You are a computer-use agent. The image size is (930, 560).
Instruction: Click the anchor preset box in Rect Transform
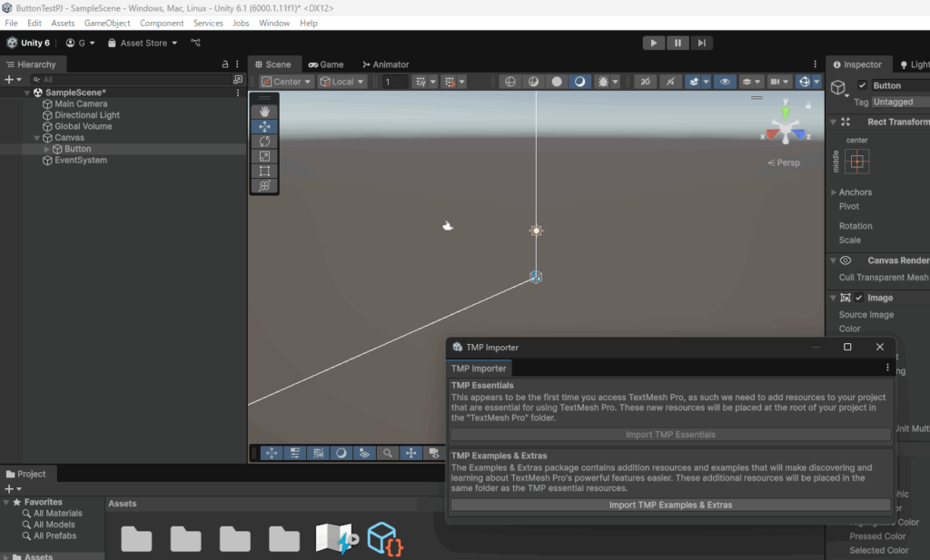tap(856, 162)
